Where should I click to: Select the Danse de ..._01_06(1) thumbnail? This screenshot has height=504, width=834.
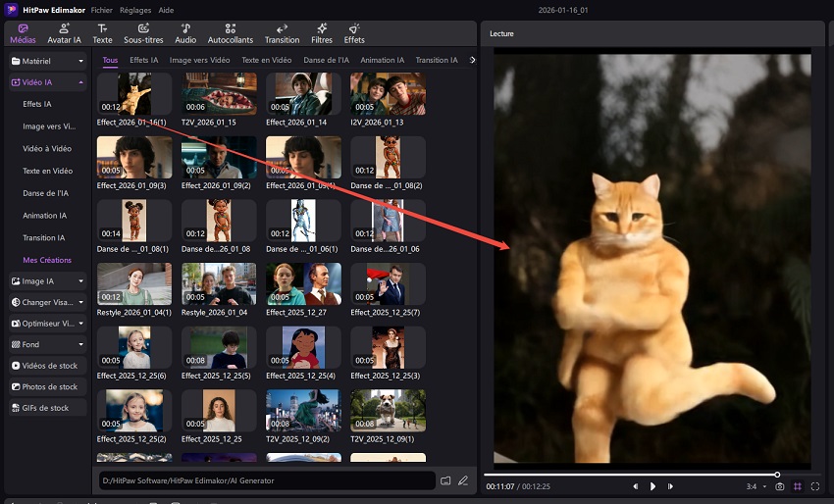click(303, 221)
